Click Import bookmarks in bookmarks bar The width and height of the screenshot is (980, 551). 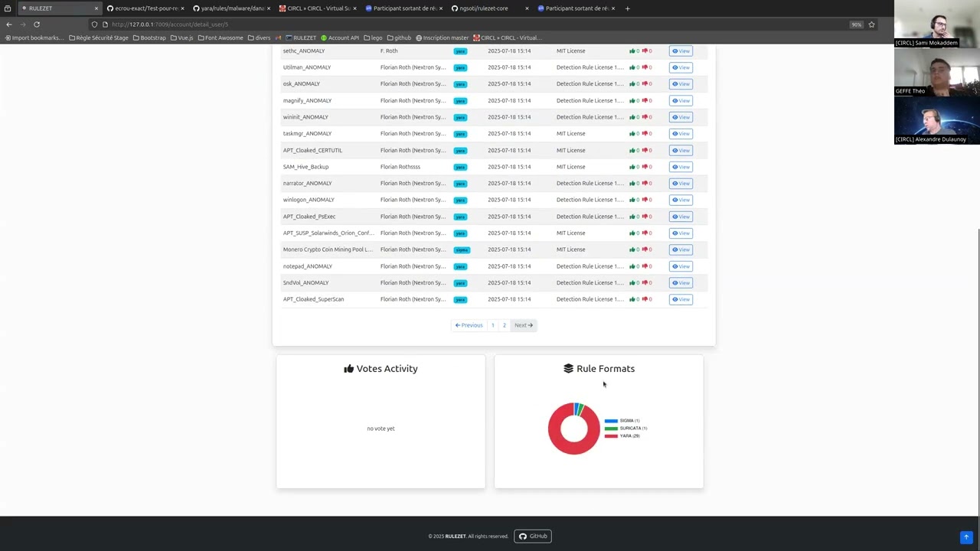(34, 37)
